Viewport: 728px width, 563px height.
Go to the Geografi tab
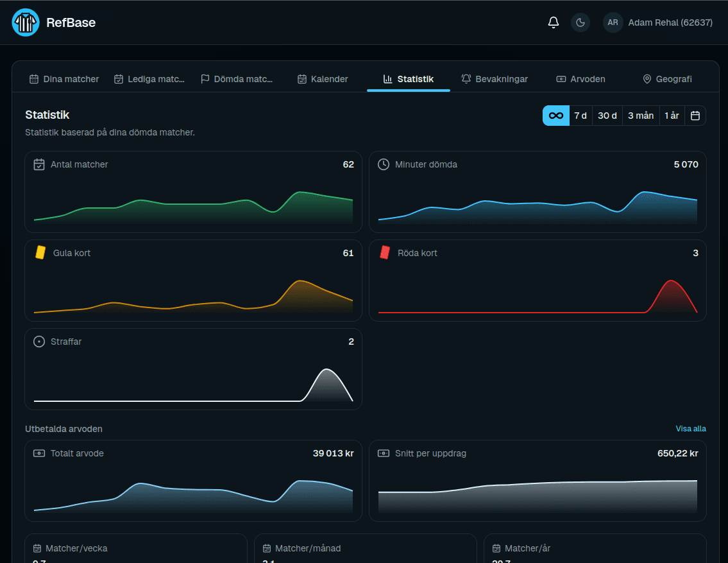tap(666, 79)
